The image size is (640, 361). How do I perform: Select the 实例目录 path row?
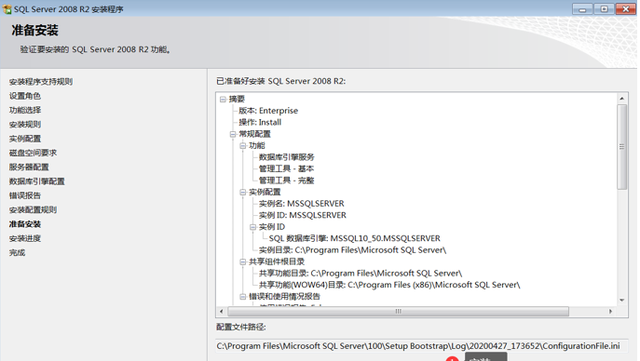pos(353,250)
